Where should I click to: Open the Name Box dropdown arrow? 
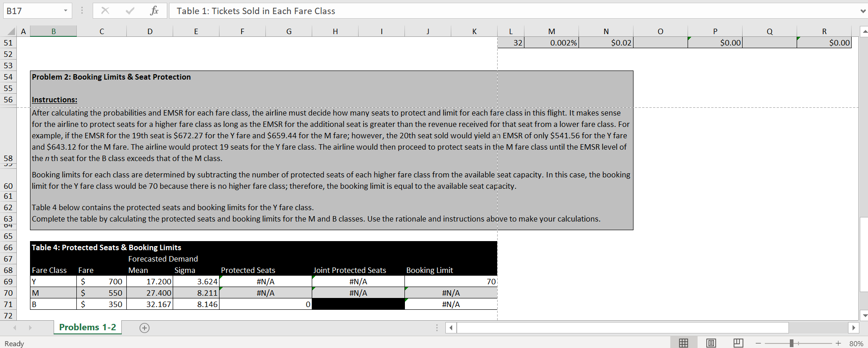(x=66, y=10)
